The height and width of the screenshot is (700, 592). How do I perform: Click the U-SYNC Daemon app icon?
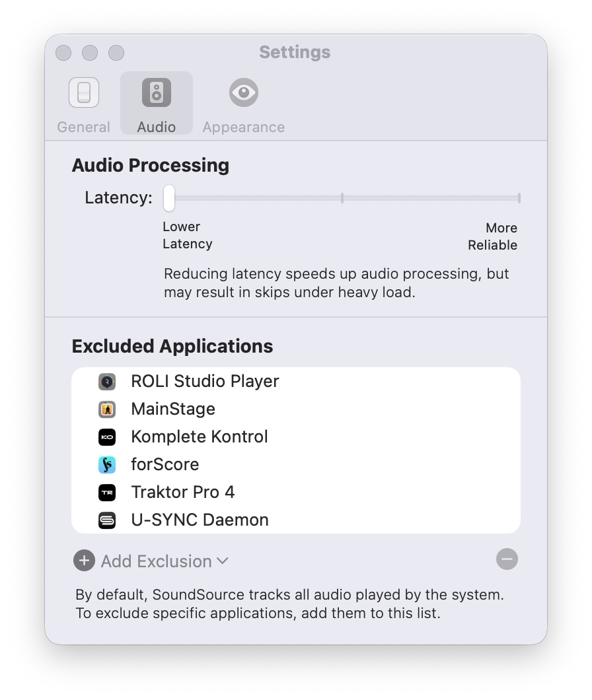[x=107, y=520]
